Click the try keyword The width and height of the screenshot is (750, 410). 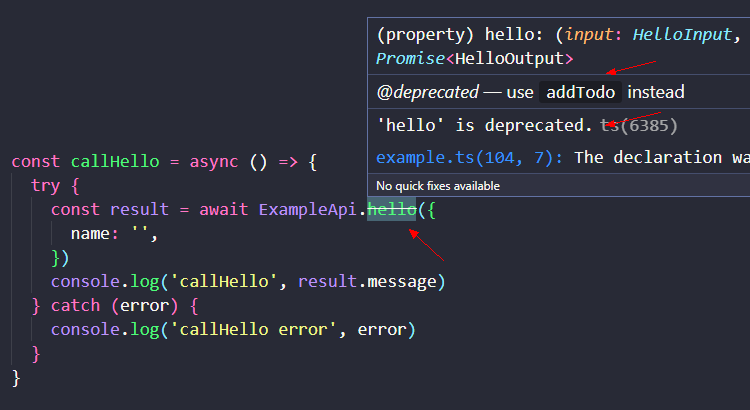[45, 186]
